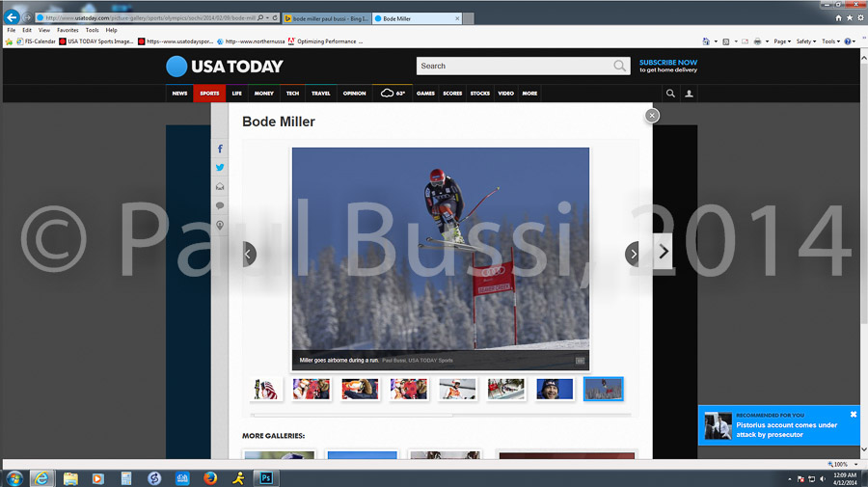Expand the MORE nav menu
Screen dimensions: 868x487
[x=529, y=94]
